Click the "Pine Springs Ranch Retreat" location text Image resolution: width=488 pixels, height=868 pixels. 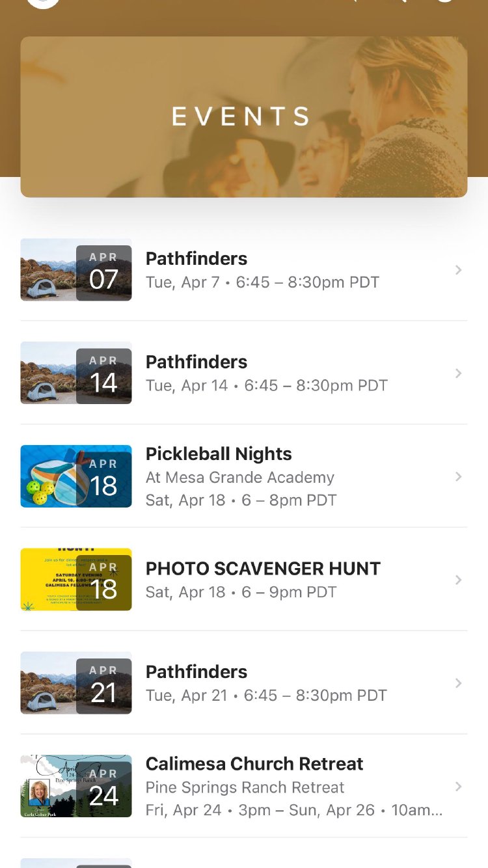245,787
